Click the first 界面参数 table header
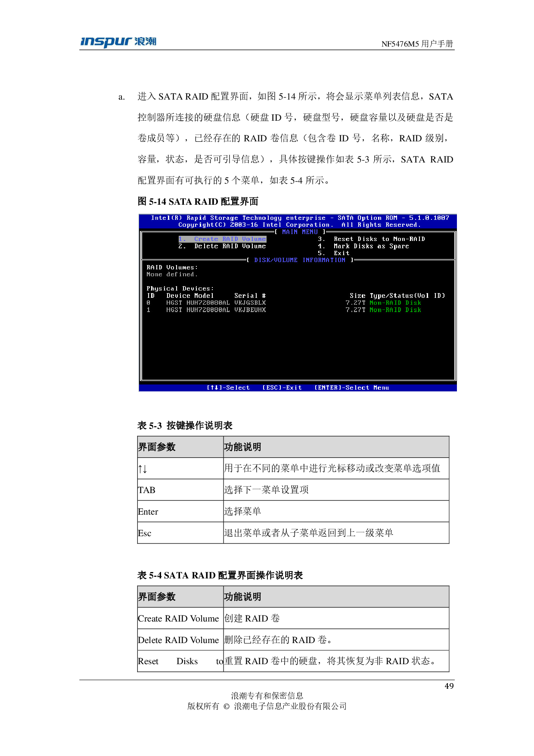The height and width of the screenshot is (756, 534). pos(157,447)
